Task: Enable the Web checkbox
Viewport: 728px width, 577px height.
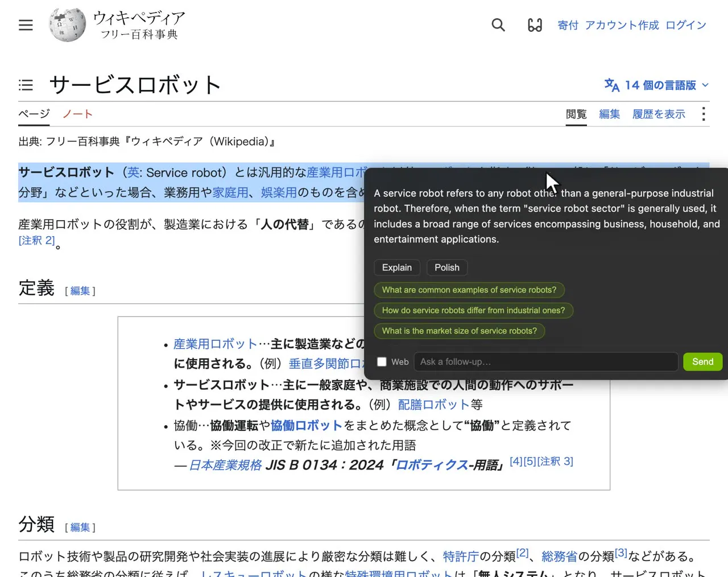Action: point(382,362)
